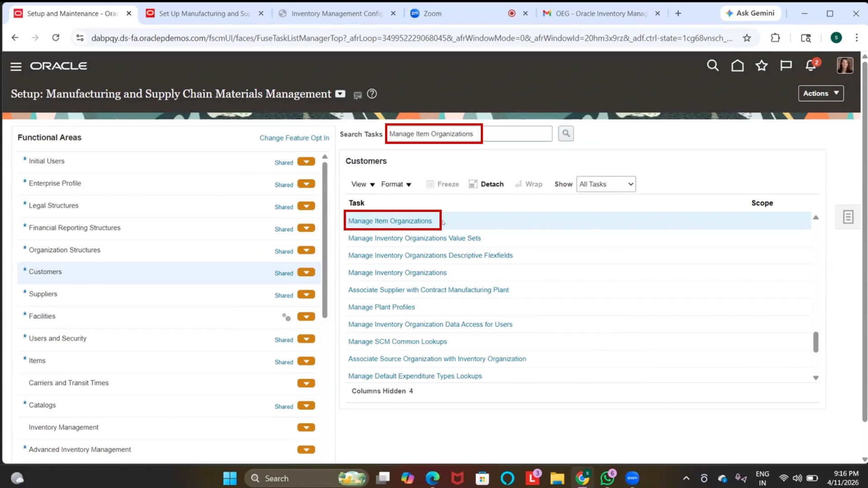Go back with the browser back arrow
The width and height of the screenshot is (868, 488).
tap(15, 38)
